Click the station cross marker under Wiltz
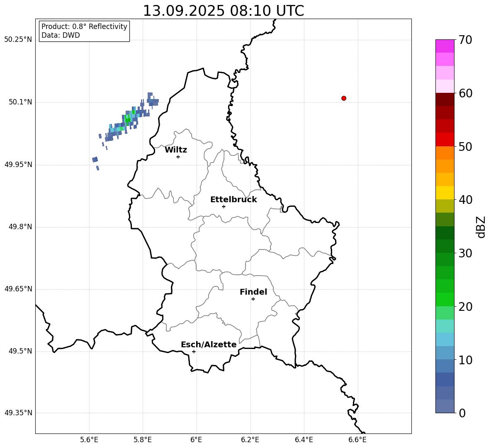This screenshot has width=491, height=448. click(x=178, y=157)
